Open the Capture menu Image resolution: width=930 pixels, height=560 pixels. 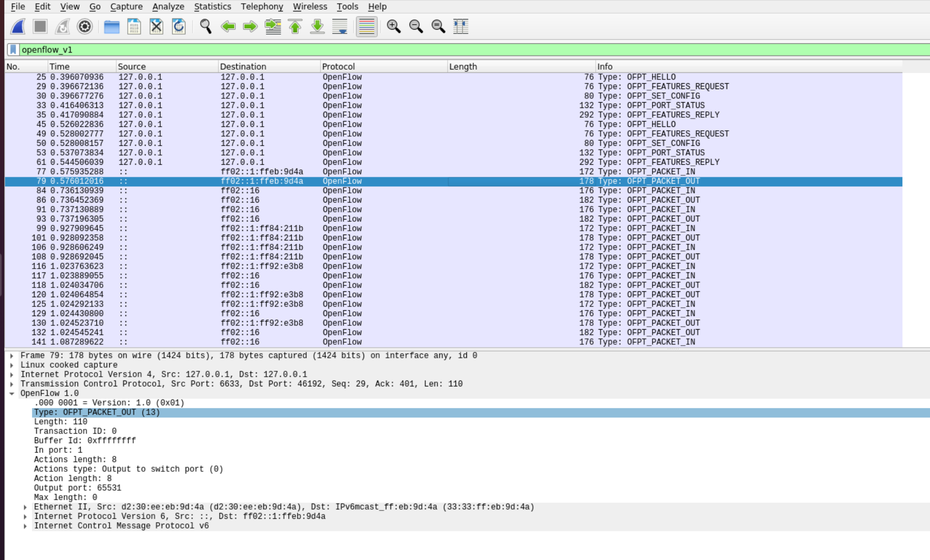[x=126, y=6]
